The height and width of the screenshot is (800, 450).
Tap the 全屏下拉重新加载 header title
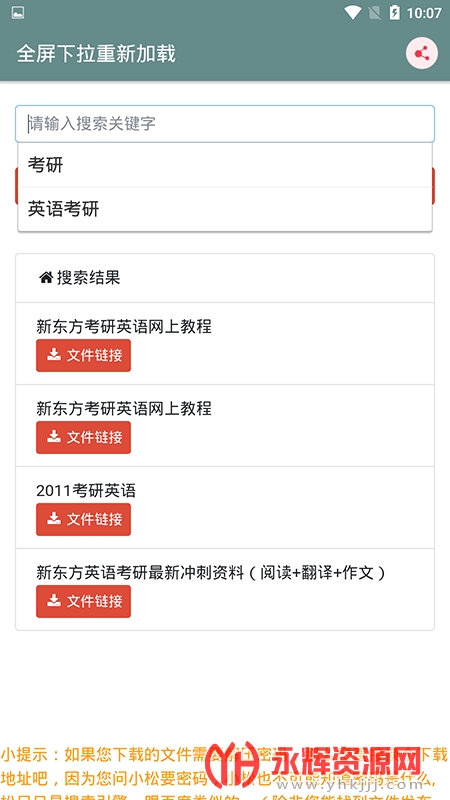[96, 54]
